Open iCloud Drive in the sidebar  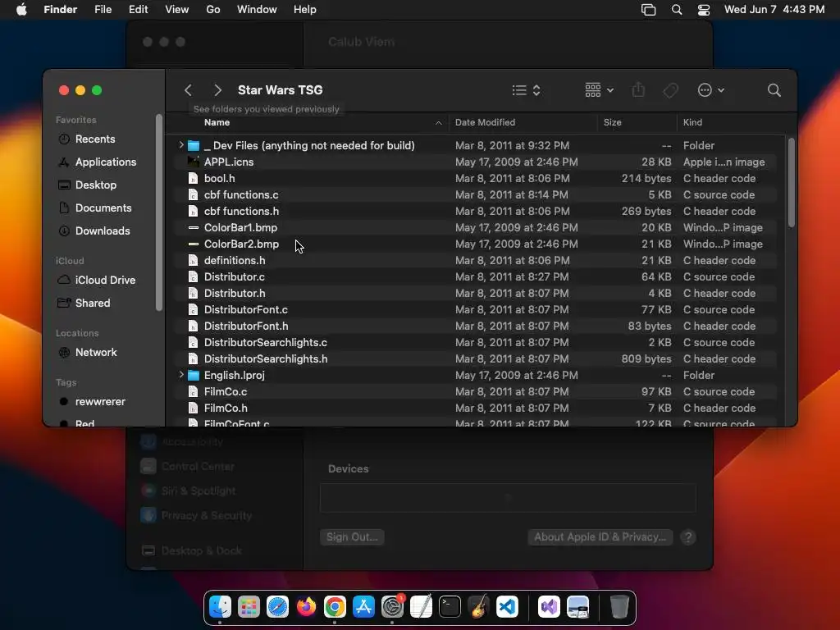tap(106, 281)
